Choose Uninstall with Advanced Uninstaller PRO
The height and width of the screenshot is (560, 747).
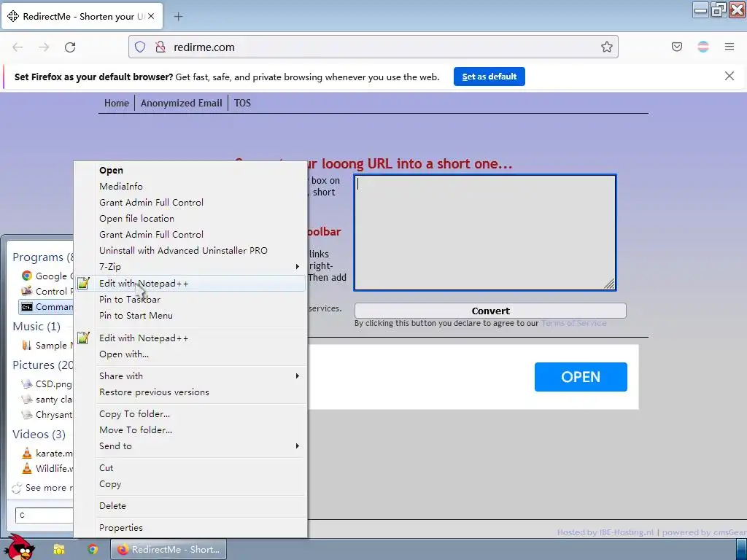click(x=183, y=251)
